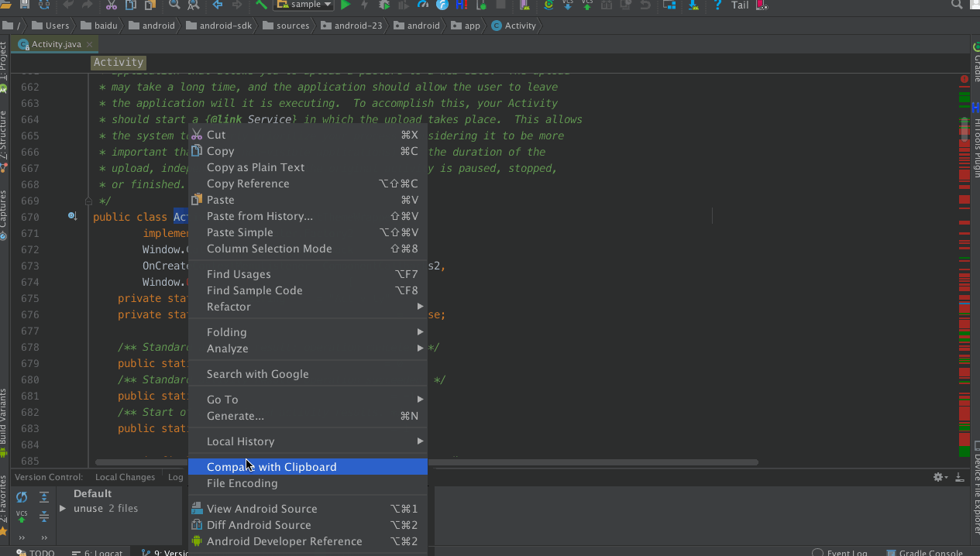Click VCS Update Project blue arrow icon

click(x=568, y=5)
